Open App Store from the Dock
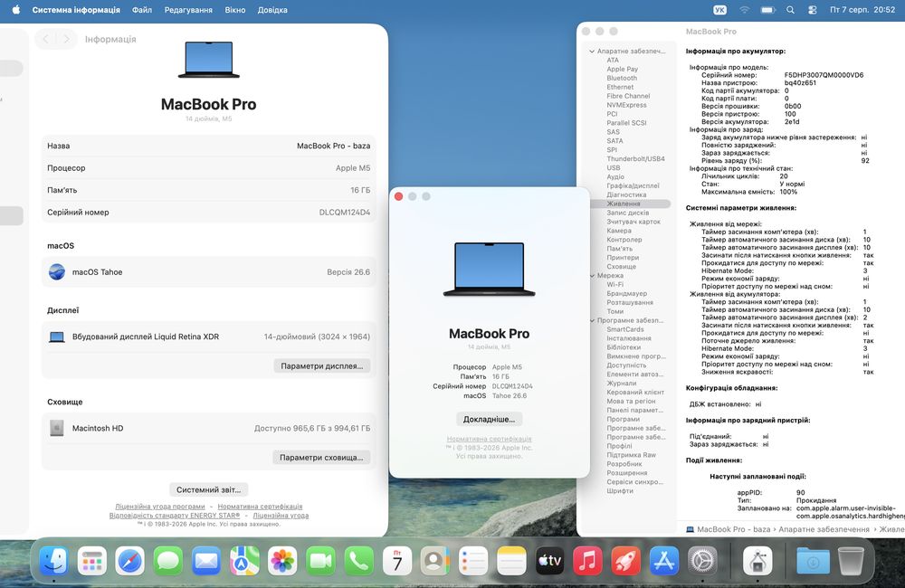 point(663,560)
